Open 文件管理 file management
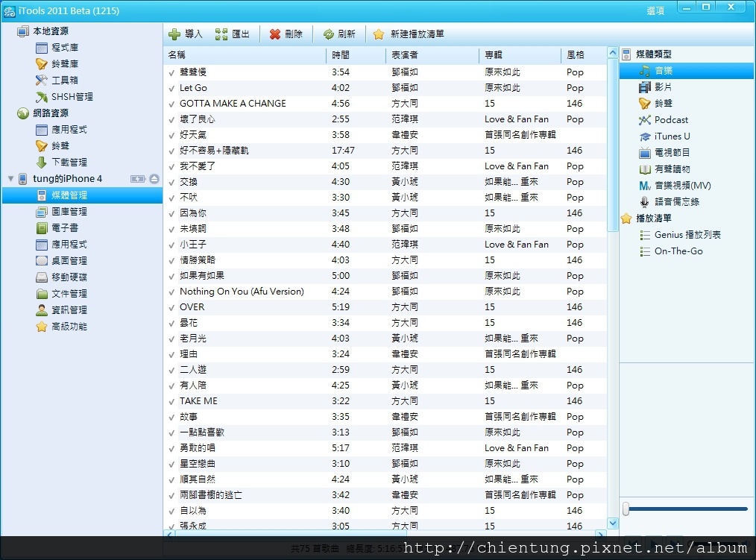The image size is (756, 560). point(61,293)
